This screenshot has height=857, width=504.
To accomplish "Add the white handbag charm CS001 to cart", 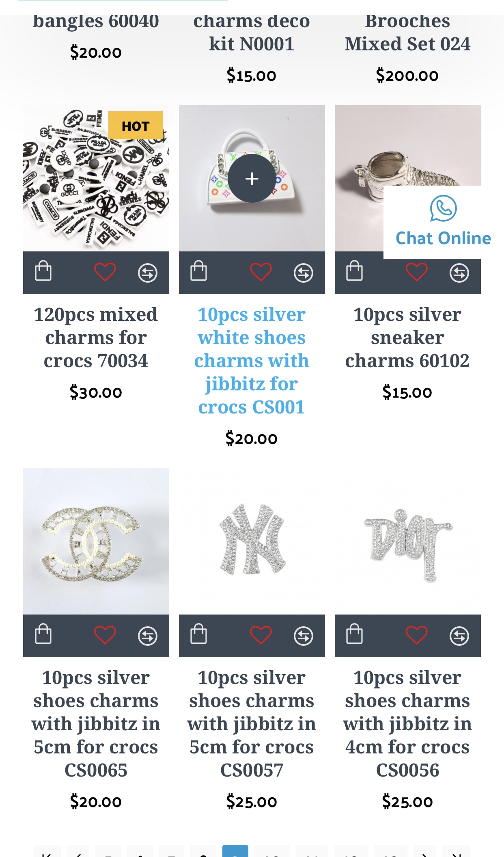I will click(x=199, y=271).
